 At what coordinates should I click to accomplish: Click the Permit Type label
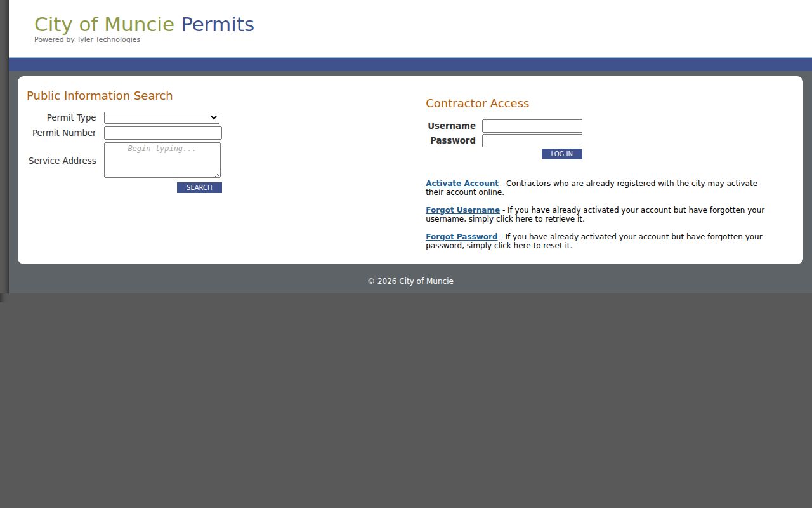pos(71,117)
